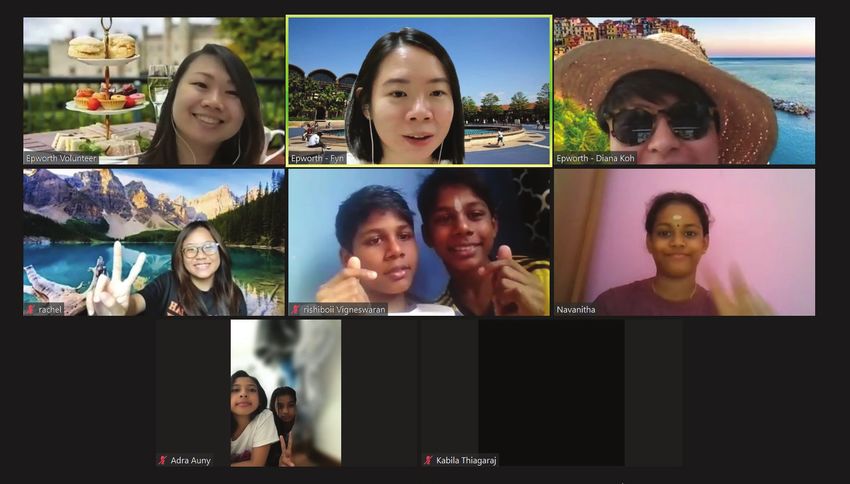
Task: Click the "Epworth Volunteer" name label
Action: click(61, 159)
